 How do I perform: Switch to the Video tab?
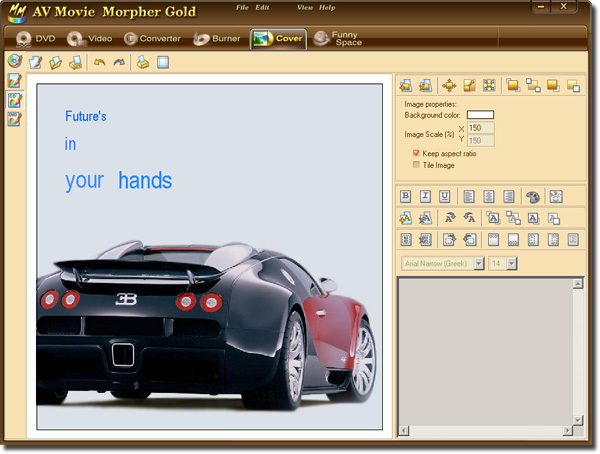[x=89, y=39]
